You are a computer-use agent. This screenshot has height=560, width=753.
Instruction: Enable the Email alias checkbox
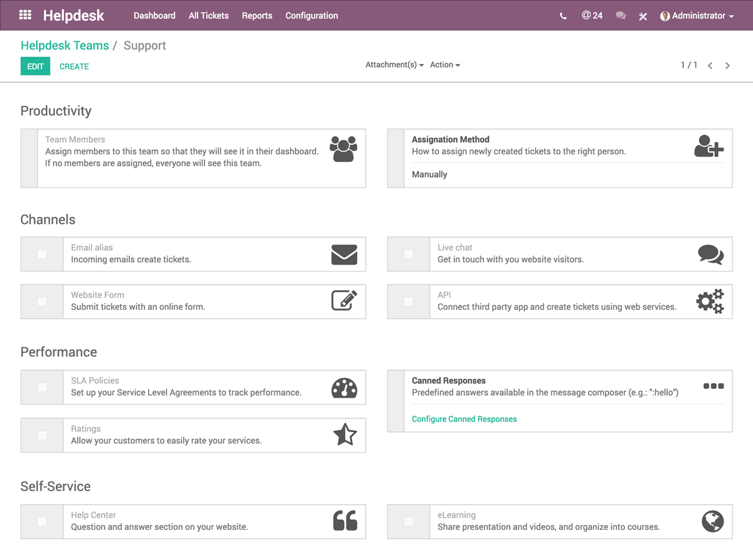[x=42, y=254]
